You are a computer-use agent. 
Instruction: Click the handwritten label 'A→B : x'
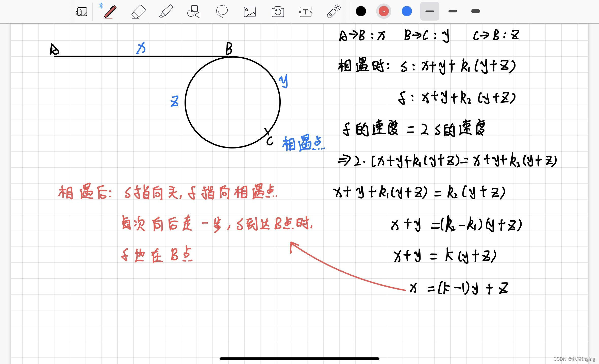click(x=362, y=35)
